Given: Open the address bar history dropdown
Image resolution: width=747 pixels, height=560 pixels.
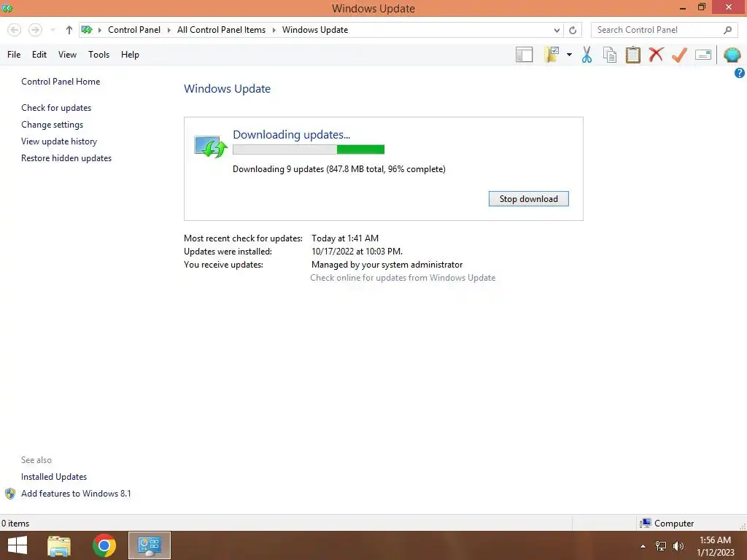Looking at the screenshot, I should pyautogui.click(x=557, y=30).
